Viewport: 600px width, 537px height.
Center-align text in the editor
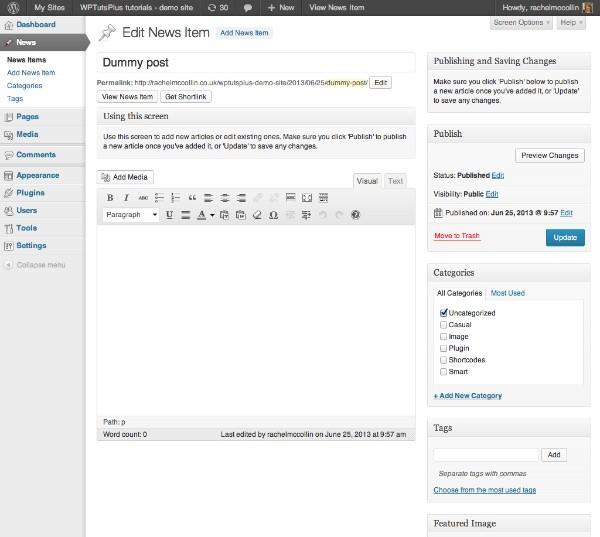225,198
